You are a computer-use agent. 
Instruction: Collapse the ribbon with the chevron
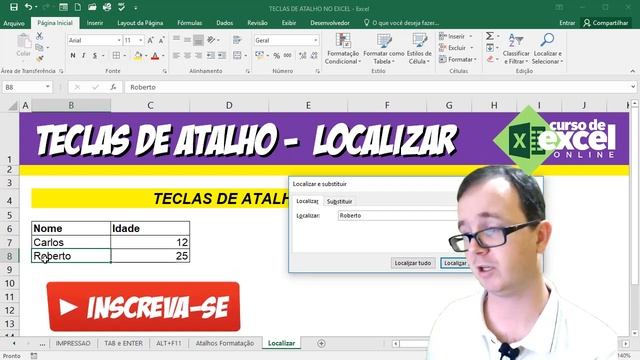click(632, 71)
